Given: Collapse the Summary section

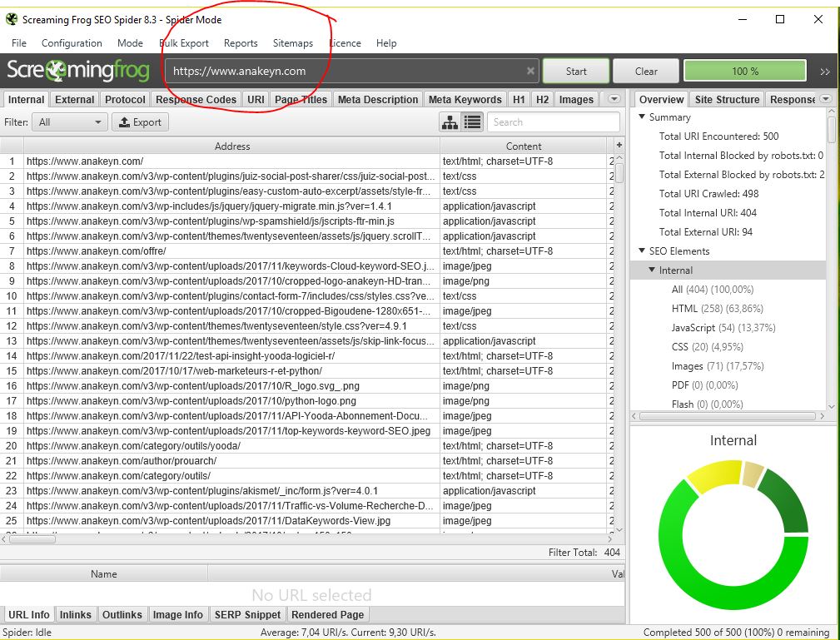Looking at the screenshot, I should (x=642, y=117).
